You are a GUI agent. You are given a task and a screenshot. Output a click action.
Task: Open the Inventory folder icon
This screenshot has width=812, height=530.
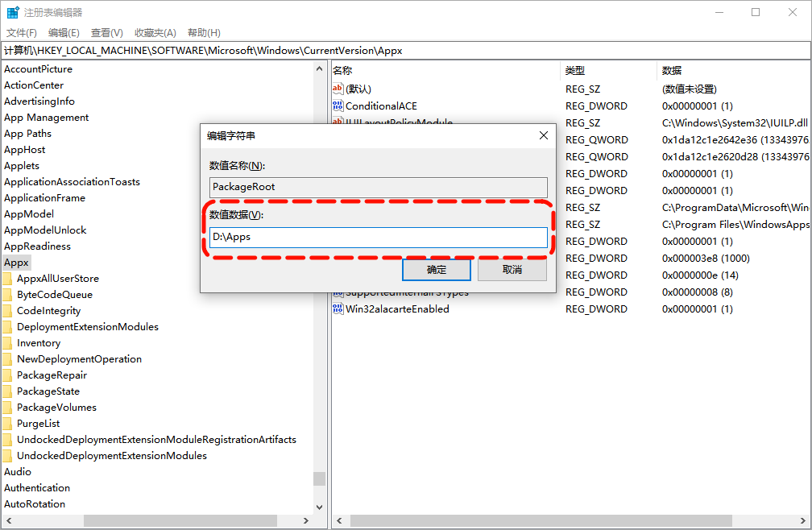point(7,342)
